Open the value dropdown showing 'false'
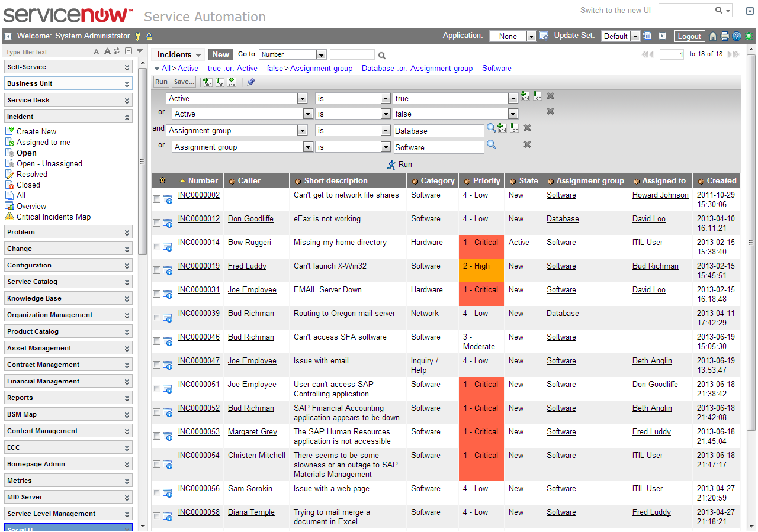This screenshot has height=532, width=758. (x=455, y=114)
